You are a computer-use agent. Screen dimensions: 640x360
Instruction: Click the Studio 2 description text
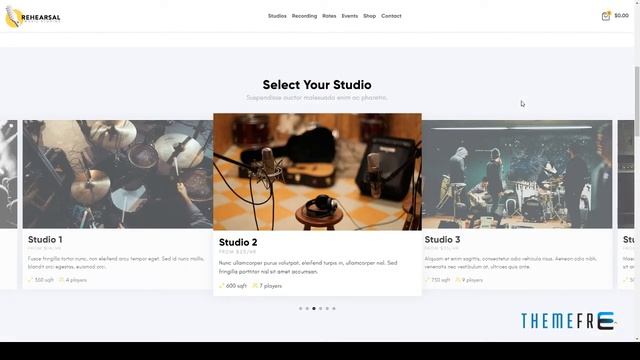[308, 267]
